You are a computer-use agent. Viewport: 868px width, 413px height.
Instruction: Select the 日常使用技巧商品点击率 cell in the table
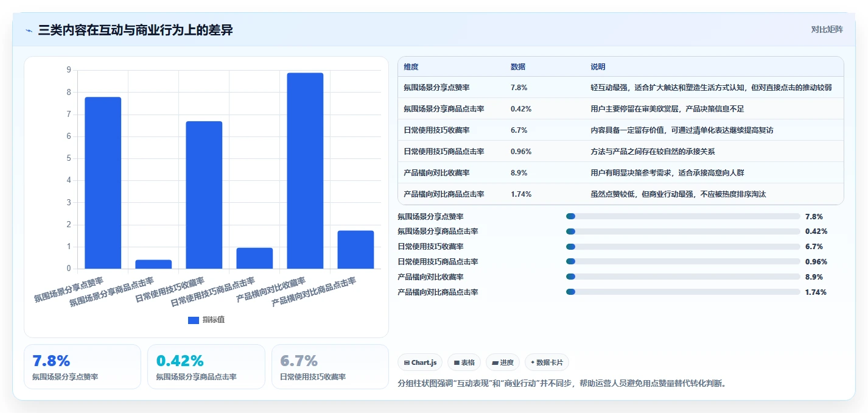pos(444,152)
